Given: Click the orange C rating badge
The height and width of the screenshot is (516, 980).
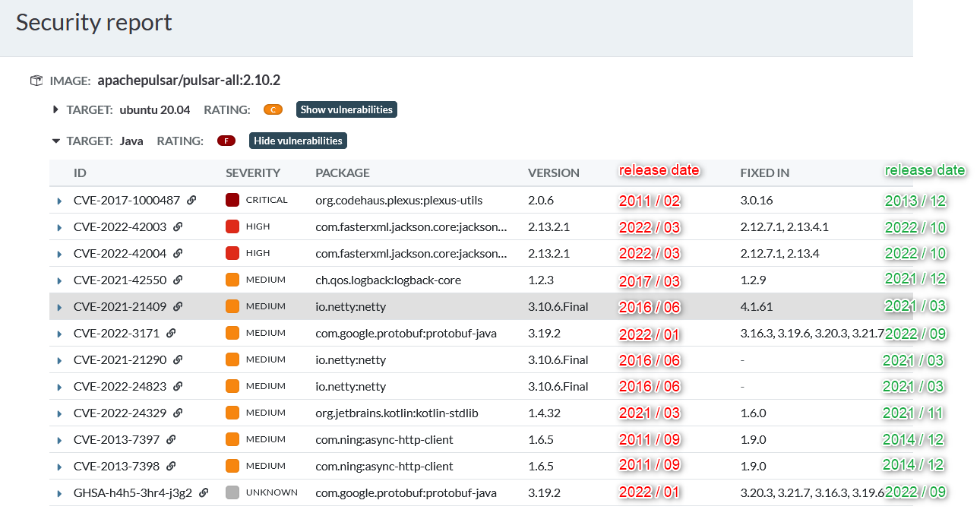Looking at the screenshot, I should [x=273, y=109].
